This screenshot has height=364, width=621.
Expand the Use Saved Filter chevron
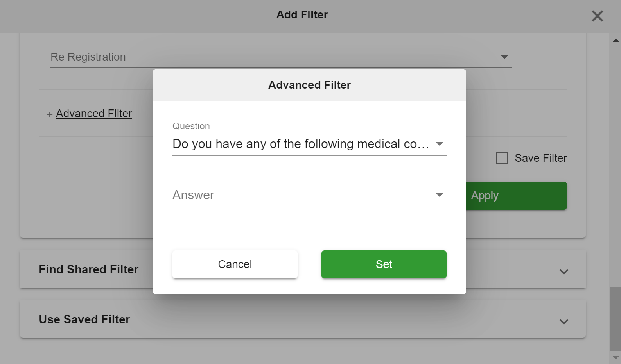(564, 322)
